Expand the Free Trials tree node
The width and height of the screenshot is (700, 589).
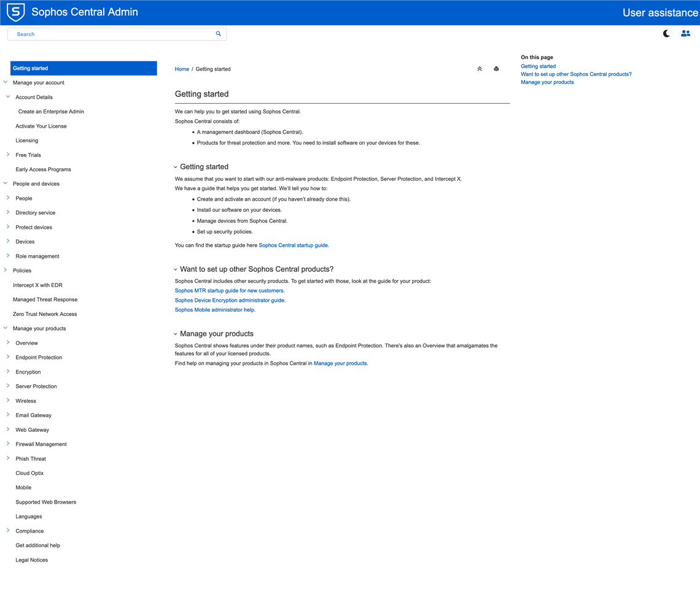[8, 155]
